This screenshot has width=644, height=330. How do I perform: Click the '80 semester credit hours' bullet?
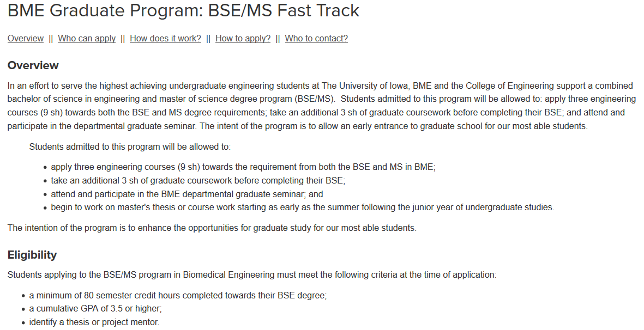point(178,296)
